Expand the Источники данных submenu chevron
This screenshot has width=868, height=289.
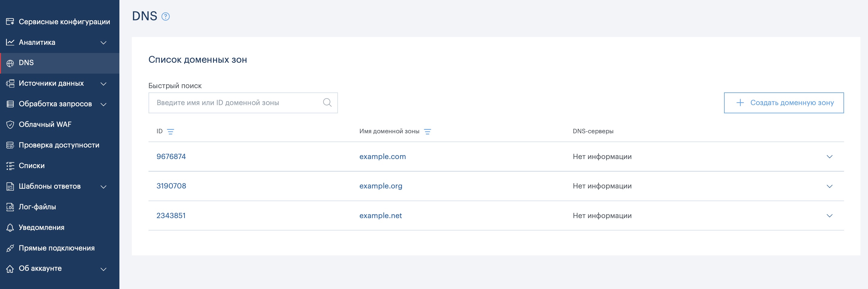(104, 84)
